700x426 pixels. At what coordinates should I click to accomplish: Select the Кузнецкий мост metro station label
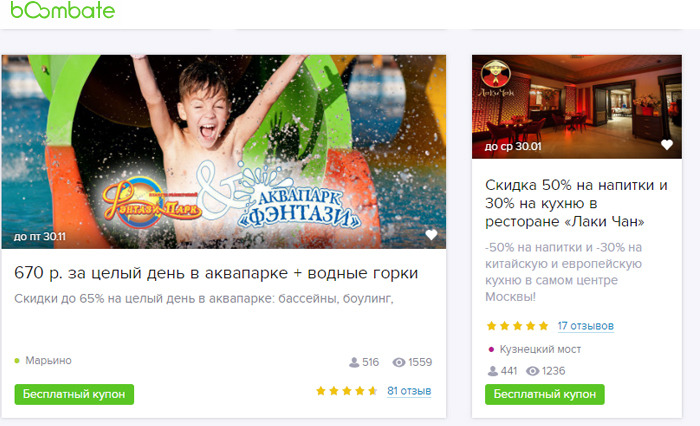(540, 349)
